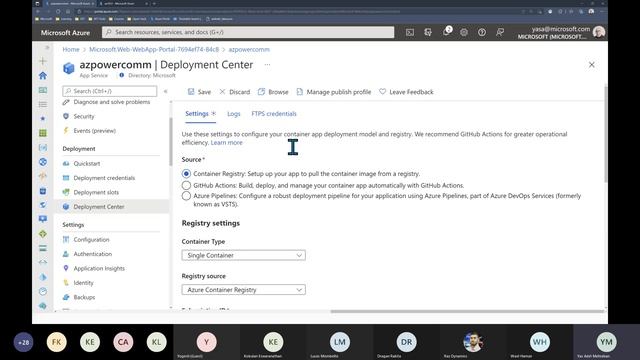Open Microsoft.Web-WebApp-Portal breadcrumb
This screenshot has width=640, height=360.
tap(154, 49)
